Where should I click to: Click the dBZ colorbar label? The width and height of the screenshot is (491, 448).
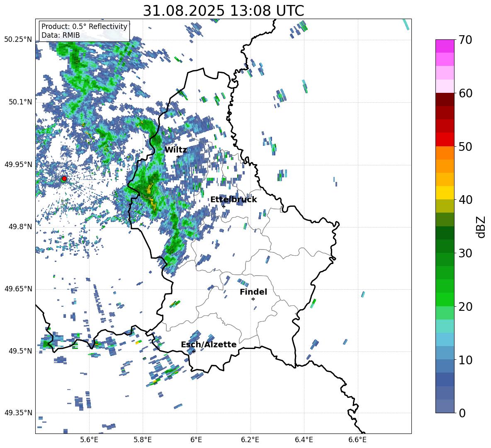click(481, 227)
